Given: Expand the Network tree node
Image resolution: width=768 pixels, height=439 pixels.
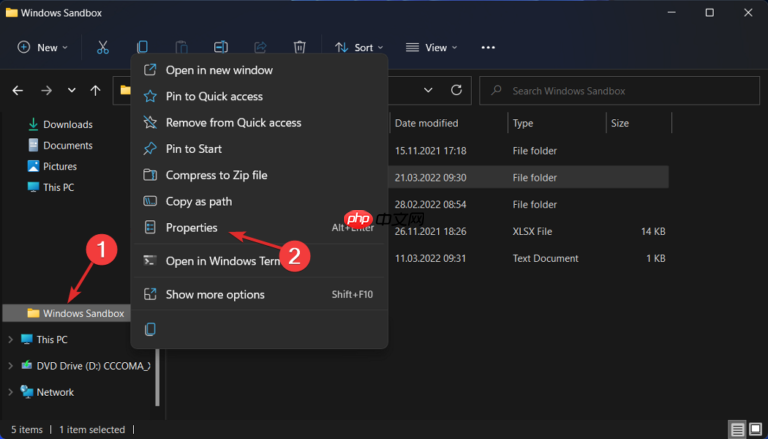Looking at the screenshot, I should pyautogui.click(x=11, y=392).
